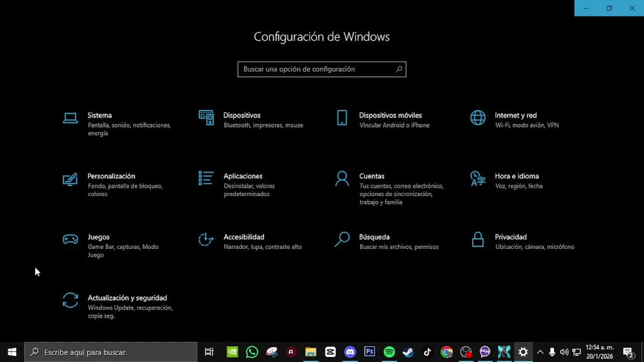Screen dimensions: 644x362
Task: Open Spotify from the taskbar
Action: tap(389, 352)
